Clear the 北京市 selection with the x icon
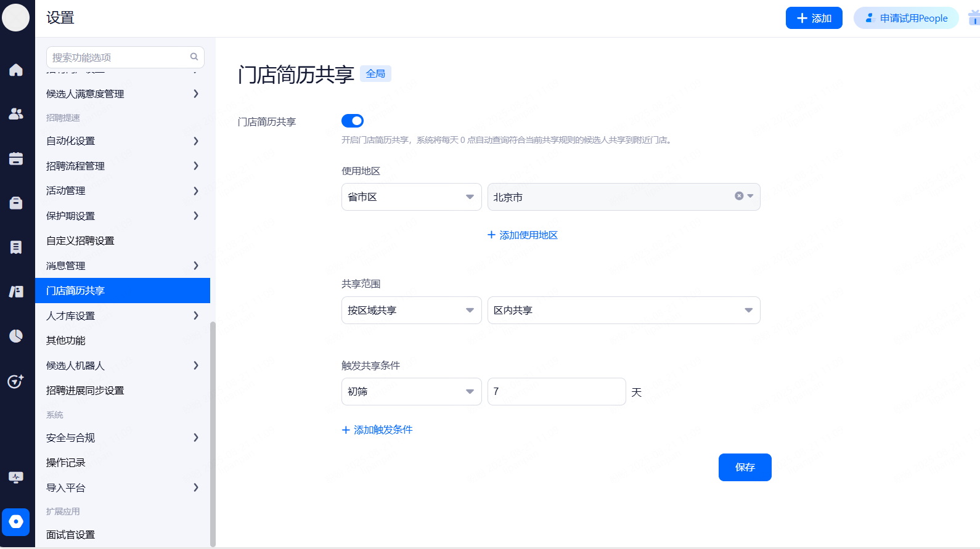 [738, 196]
